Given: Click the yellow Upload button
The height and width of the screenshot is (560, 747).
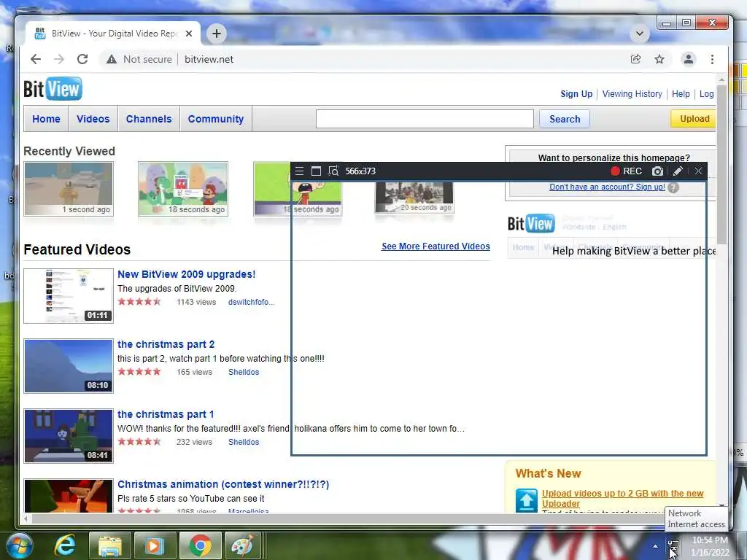Looking at the screenshot, I should pyautogui.click(x=693, y=119).
